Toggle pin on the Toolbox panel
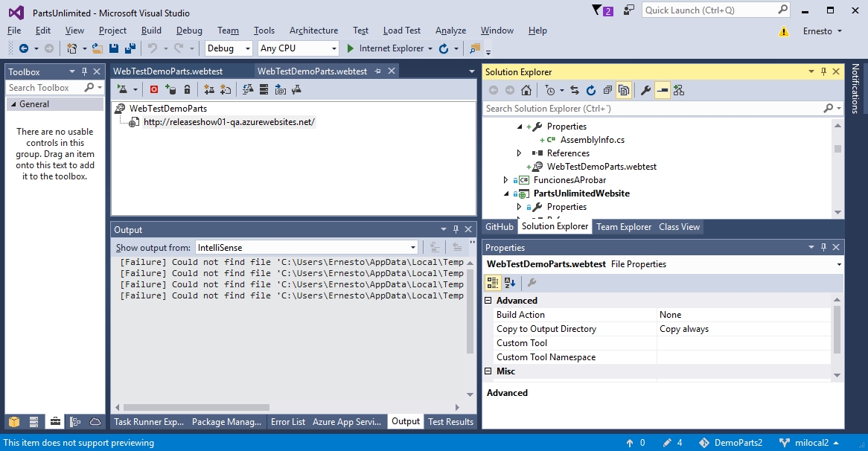The height and width of the screenshot is (451, 868). [85, 71]
